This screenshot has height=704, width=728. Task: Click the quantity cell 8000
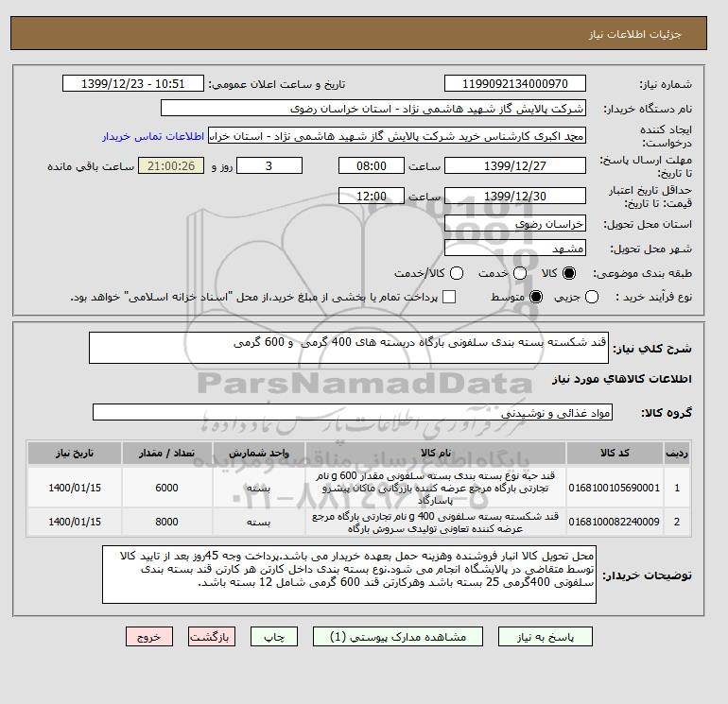coord(167,522)
